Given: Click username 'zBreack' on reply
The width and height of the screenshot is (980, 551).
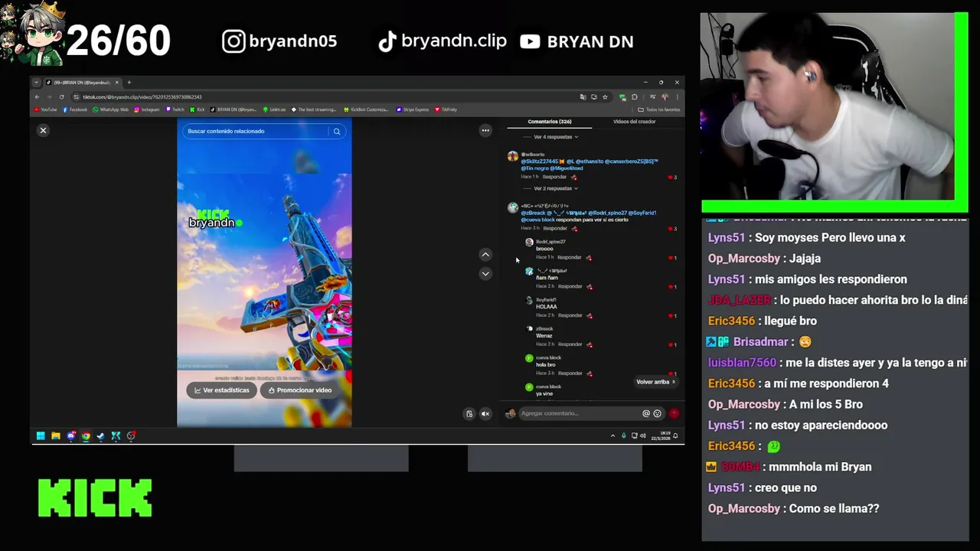Looking at the screenshot, I should [x=544, y=329].
